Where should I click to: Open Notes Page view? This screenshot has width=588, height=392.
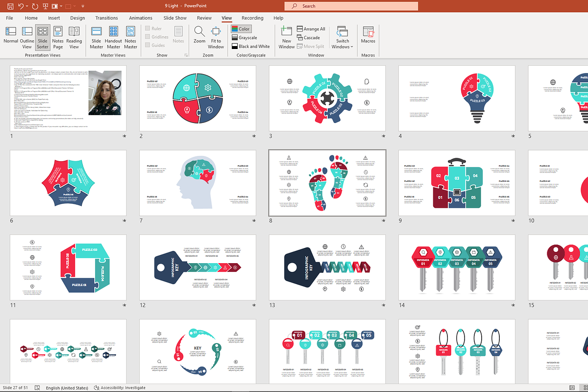tap(58, 37)
